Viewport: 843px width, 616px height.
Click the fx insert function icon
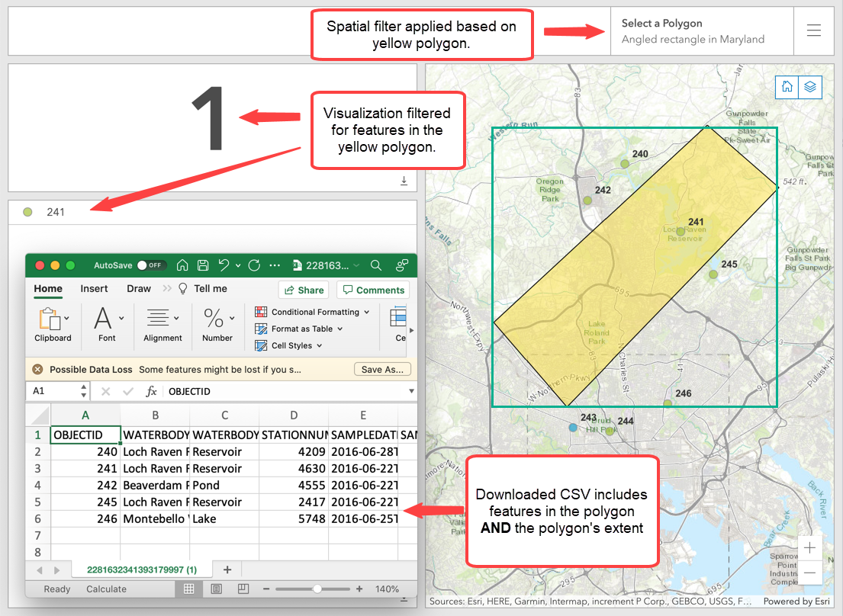(151, 392)
